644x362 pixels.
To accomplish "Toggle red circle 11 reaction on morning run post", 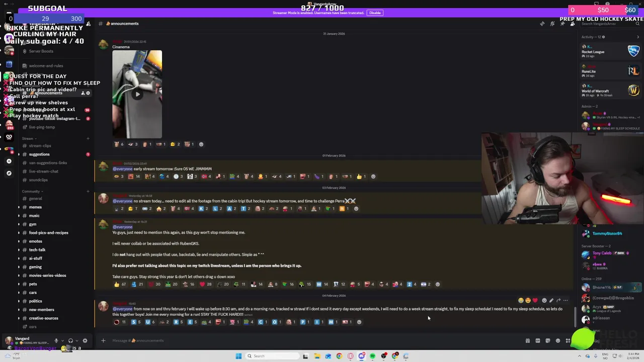I will coord(120,322).
